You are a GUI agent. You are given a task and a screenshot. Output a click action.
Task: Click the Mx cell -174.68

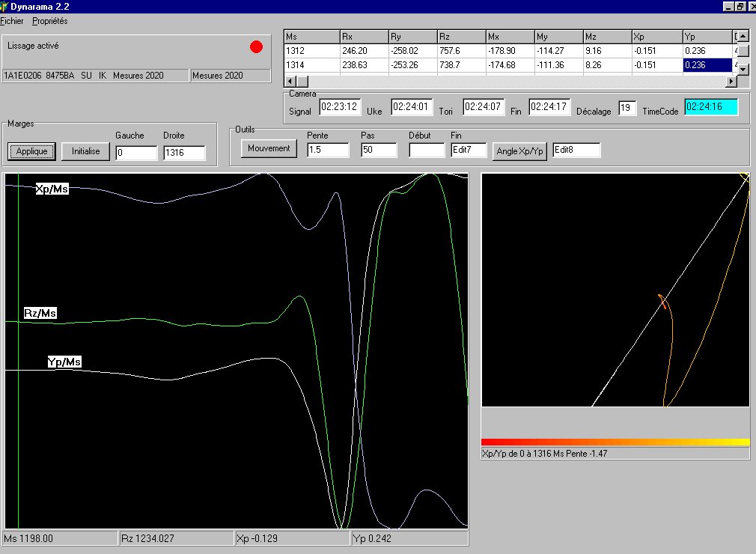click(510, 65)
